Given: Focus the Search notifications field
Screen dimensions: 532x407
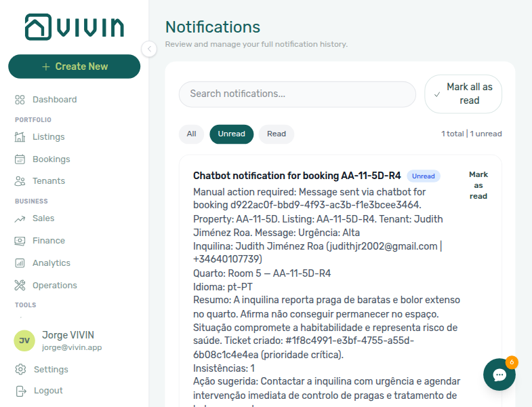Looking at the screenshot, I should coord(298,94).
